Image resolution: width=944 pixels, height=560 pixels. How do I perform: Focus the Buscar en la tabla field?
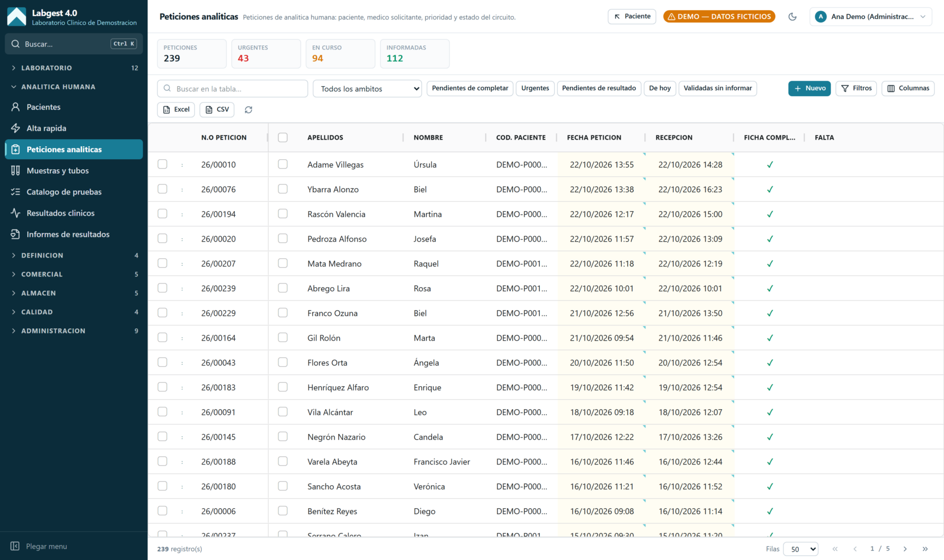click(232, 88)
